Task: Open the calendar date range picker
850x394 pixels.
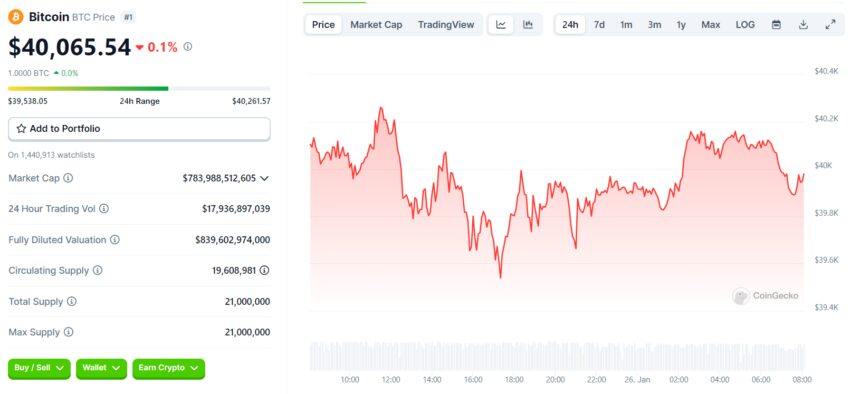Action: [x=776, y=25]
